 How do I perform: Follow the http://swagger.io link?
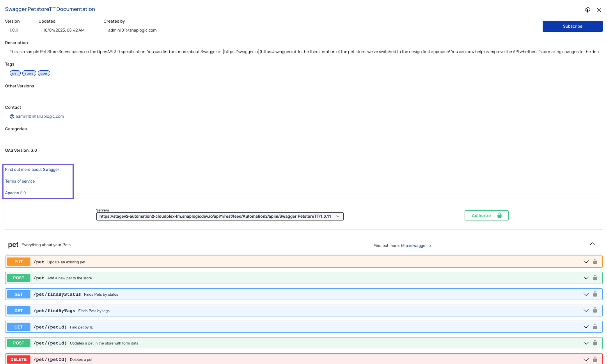[x=416, y=246]
